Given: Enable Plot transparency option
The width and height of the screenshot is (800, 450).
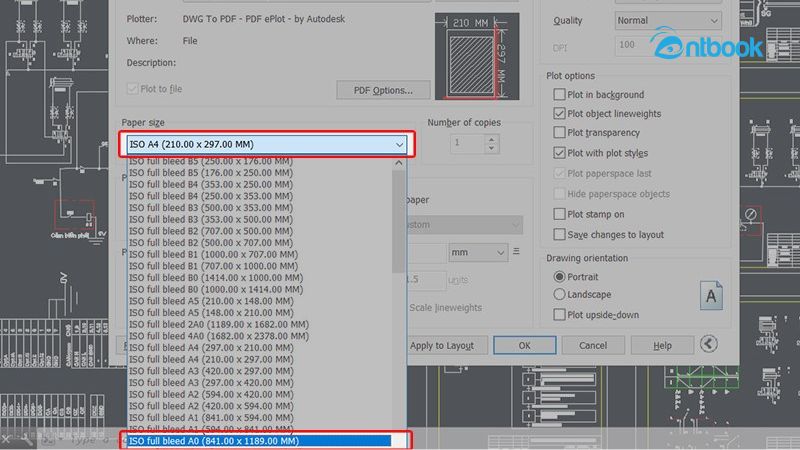Looking at the screenshot, I should click(559, 132).
